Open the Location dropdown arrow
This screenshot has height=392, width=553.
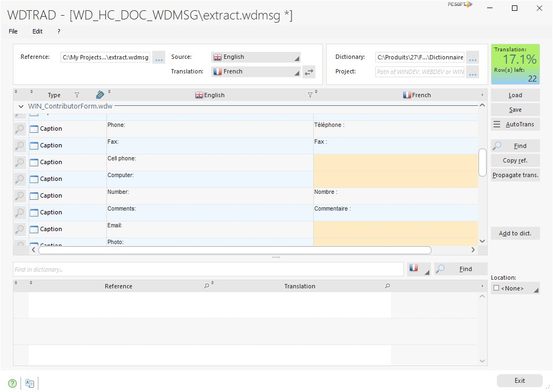(536, 290)
